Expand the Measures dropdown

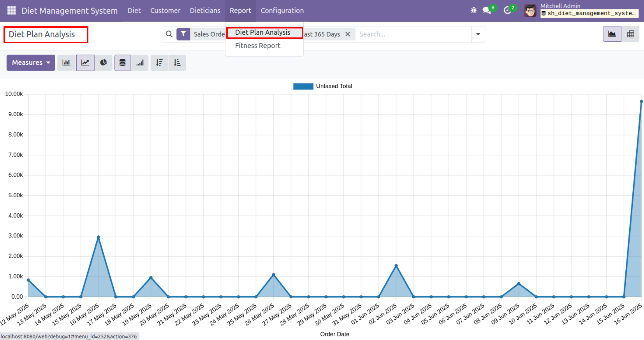[x=31, y=63]
